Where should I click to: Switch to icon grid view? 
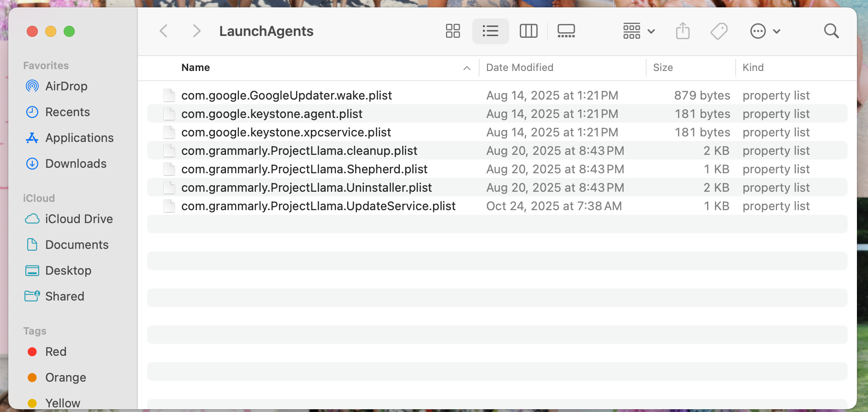(453, 31)
